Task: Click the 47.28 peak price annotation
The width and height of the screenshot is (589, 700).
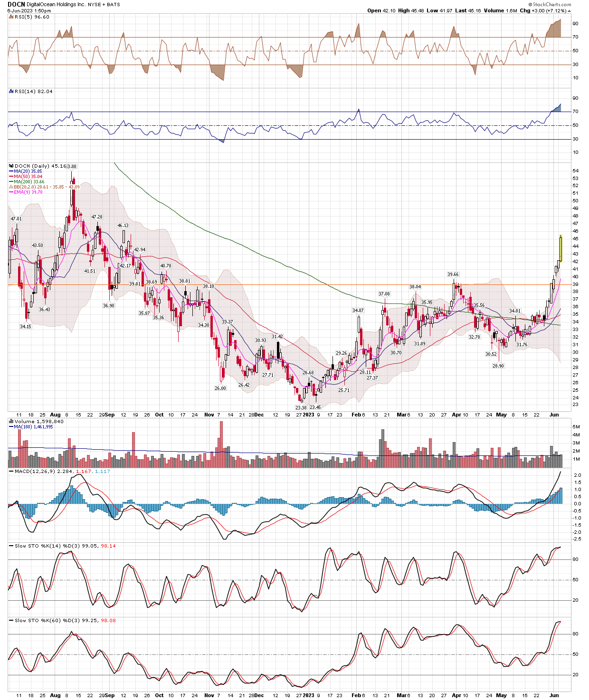Action: [x=96, y=217]
